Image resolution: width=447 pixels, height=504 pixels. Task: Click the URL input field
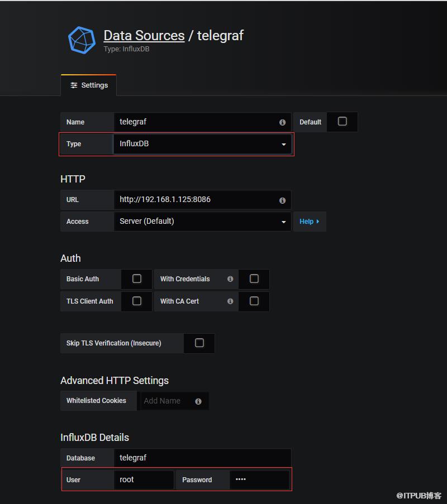(202, 200)
